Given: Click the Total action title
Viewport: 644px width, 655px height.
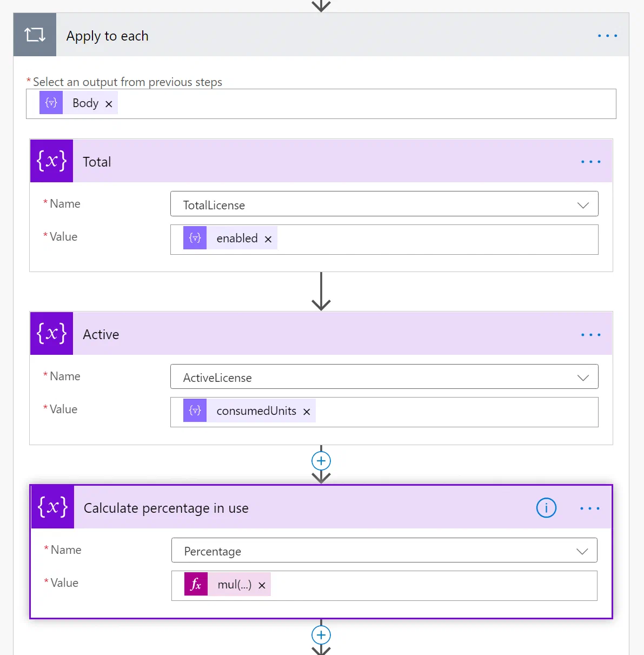Looking at the screenshot, I should 97,162.
